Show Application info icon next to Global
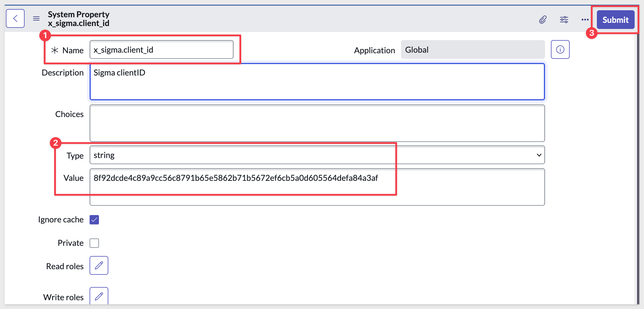Viewport: 644px width, 309px height. pos(560,49)
